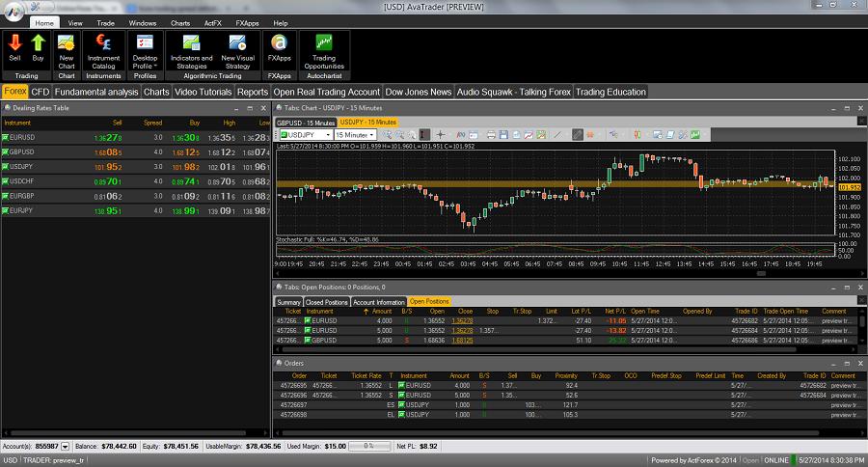Viewport: 868px width, 467px height.
Task: Open the Dow Jones News tab
Action: coord(419,92)
